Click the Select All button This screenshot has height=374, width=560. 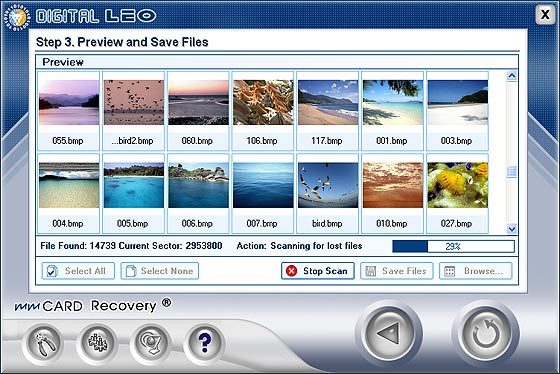pyautogui.click(x=78, y=271)
